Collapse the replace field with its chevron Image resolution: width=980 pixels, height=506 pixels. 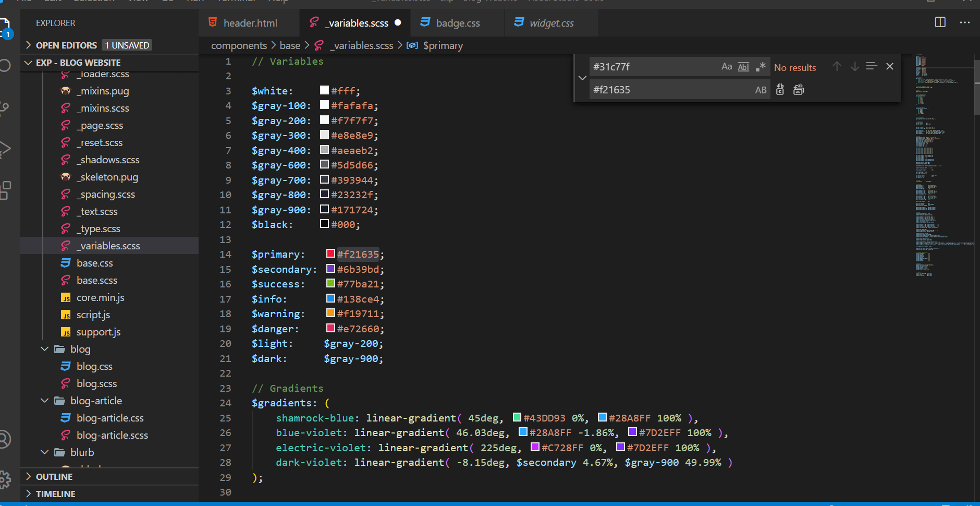(x=582, y=78)
